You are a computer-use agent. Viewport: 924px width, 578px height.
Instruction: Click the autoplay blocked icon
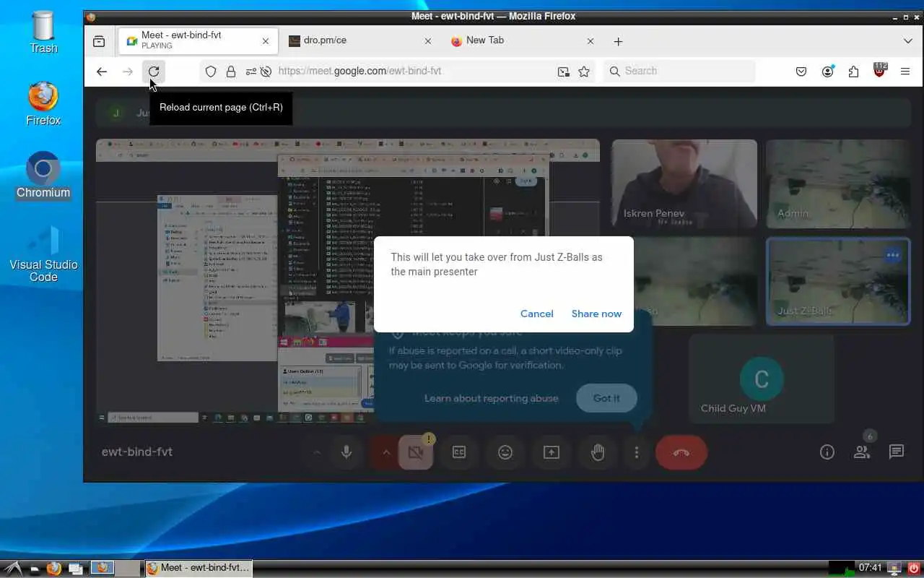266,71
